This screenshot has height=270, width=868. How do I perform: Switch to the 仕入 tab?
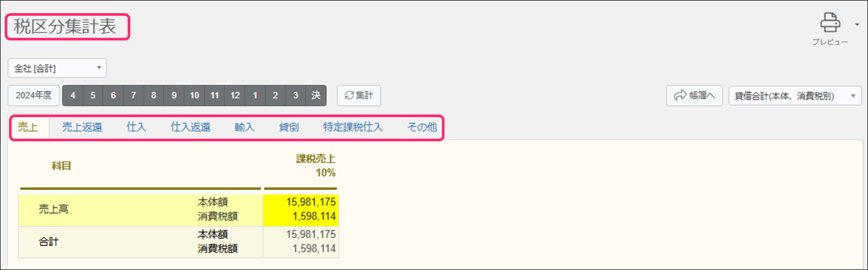click(136, 127)
